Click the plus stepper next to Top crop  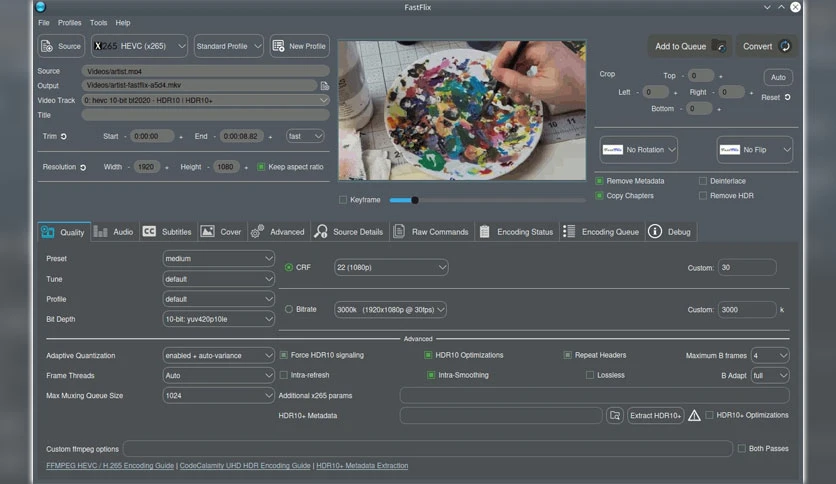pyautogui.click(x=720, y=76)
